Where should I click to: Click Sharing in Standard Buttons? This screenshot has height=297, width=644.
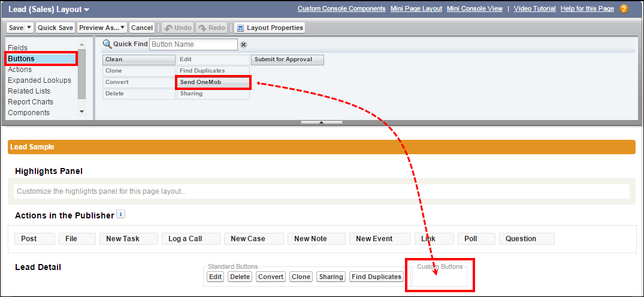pos(331,277)
